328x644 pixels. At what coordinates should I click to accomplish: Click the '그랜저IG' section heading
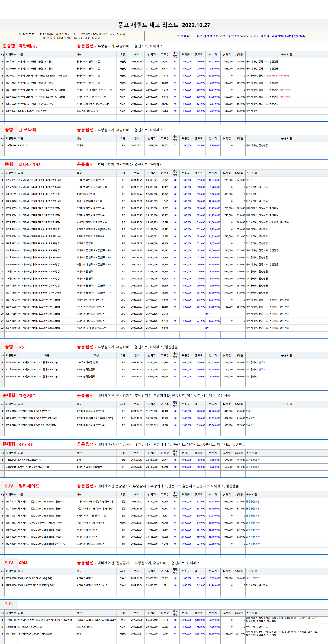tap(27, 396)
